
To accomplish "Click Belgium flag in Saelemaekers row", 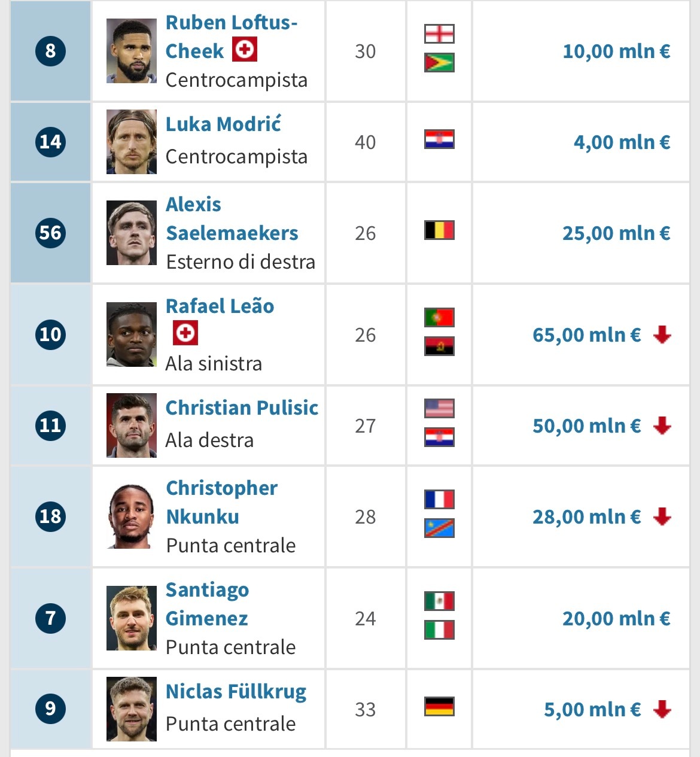I will [x=439, y=230].
